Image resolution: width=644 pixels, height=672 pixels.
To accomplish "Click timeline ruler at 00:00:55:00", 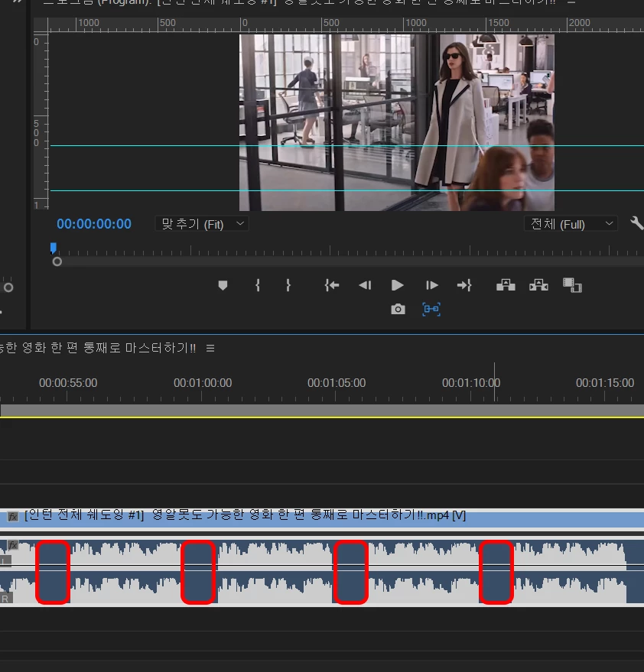I will click(68, 383).
